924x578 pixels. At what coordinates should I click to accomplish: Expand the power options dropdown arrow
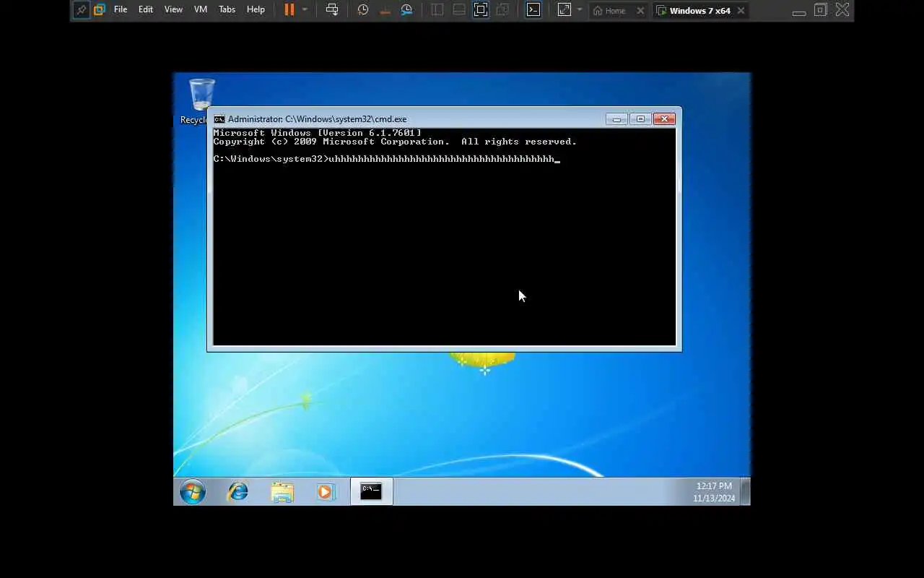305,10
